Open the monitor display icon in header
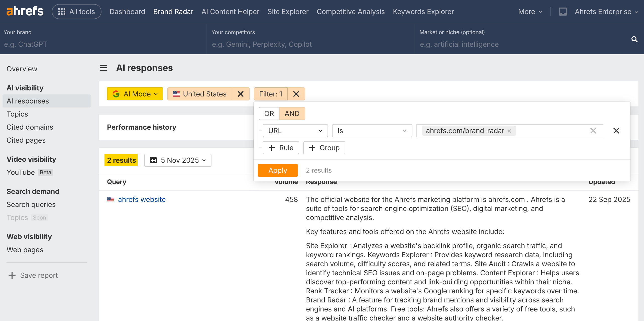This screenshot has width=644, height=321. coord(563,12)
